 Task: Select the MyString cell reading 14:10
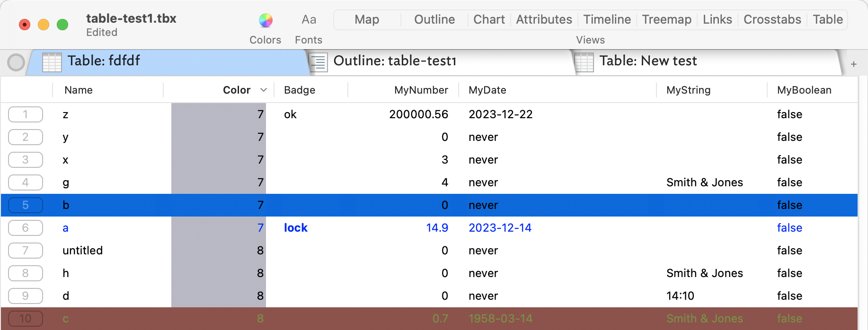[680, 296]
